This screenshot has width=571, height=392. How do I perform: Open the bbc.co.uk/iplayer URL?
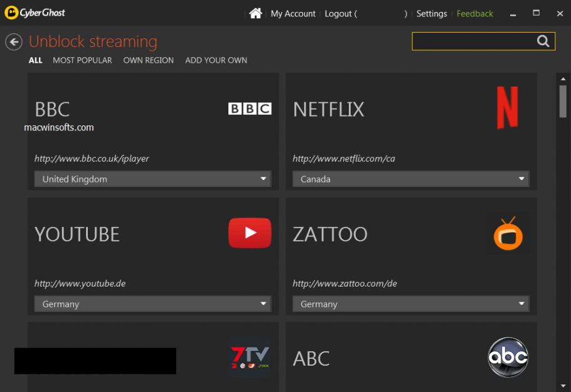[x=92, y=159]
